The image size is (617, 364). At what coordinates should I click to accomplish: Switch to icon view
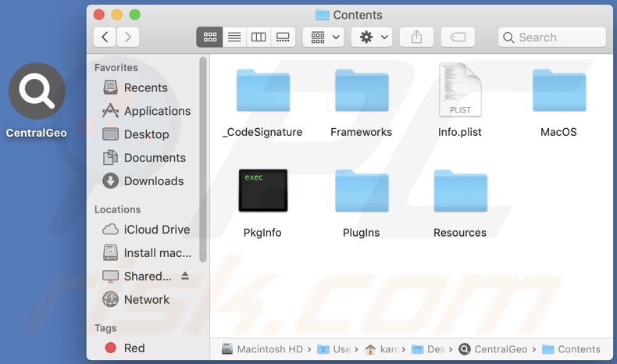click(x=209, y=37)
